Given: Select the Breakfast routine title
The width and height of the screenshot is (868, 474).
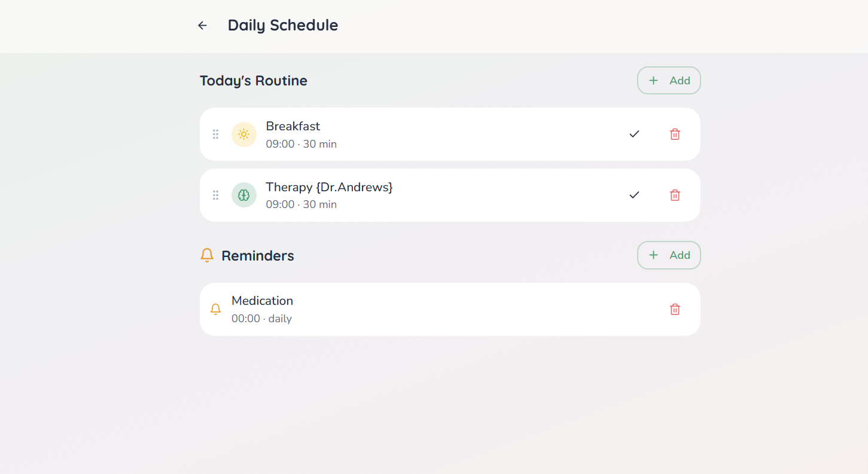Looking at the screenshot, I should tap(293, 126).
